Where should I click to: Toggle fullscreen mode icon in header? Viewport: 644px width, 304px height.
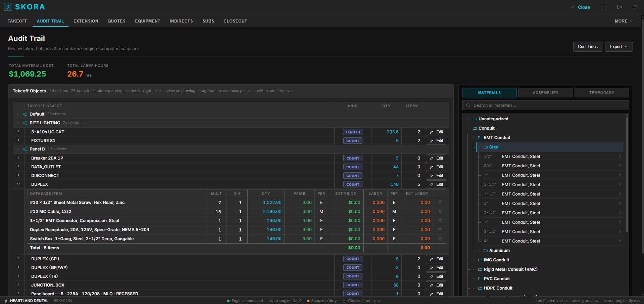604,7
